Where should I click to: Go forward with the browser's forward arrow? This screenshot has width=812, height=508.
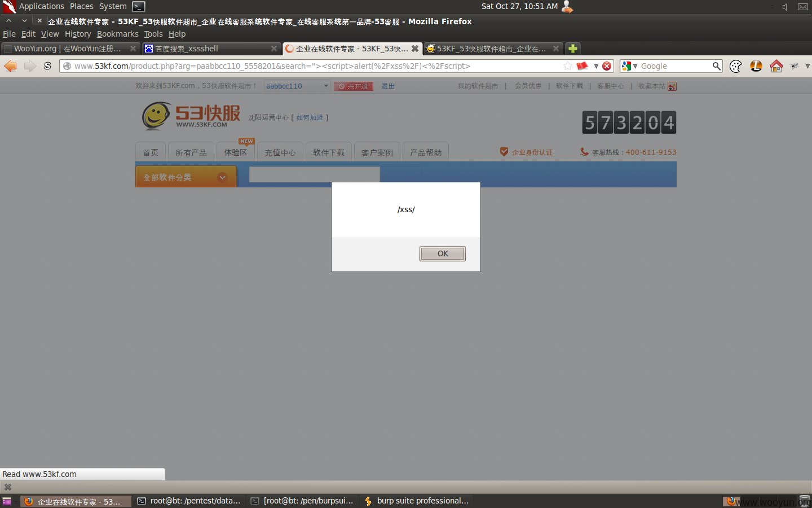[x=30, y=66]
